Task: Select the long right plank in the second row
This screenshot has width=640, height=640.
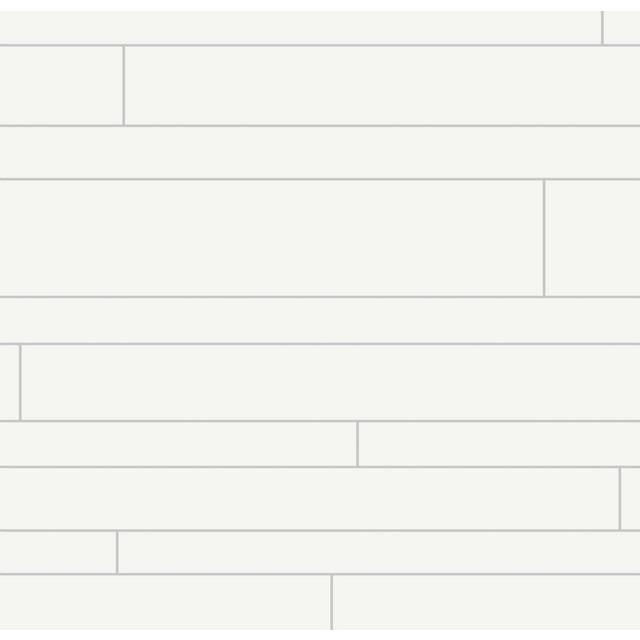Action: [382, 85]
